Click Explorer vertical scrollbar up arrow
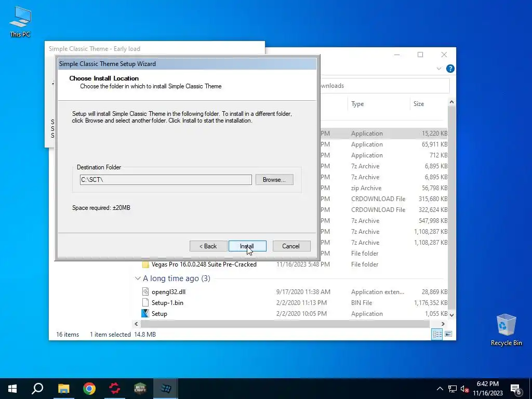 point(451,102)
